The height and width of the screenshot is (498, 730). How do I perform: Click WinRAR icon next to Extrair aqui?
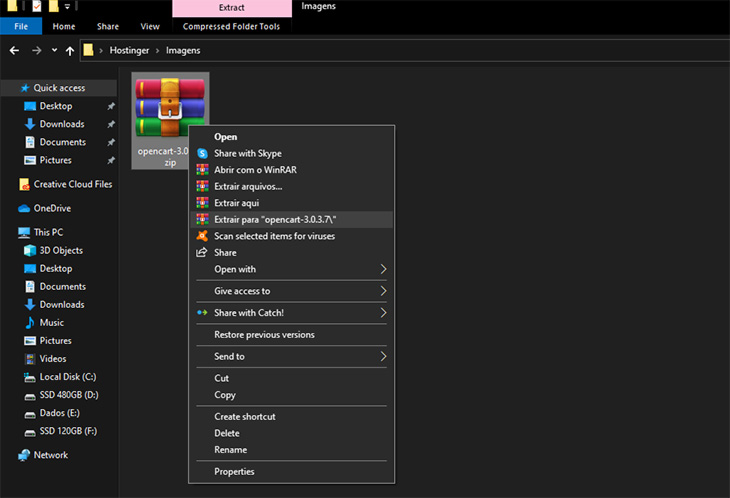[x=202, y=203]
